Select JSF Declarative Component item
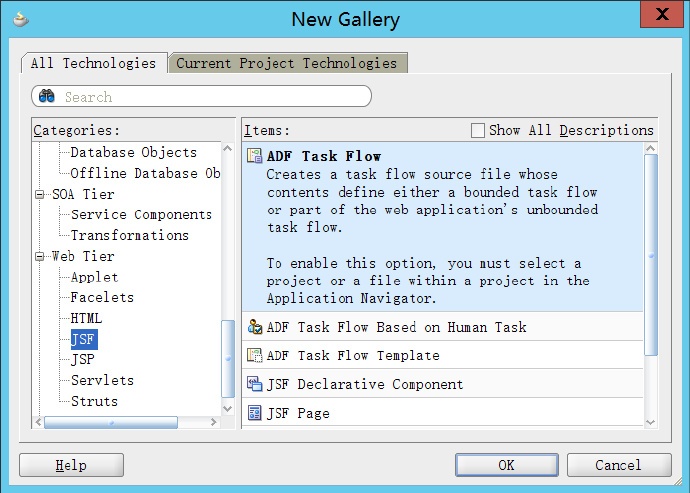 tap(365, 384)
